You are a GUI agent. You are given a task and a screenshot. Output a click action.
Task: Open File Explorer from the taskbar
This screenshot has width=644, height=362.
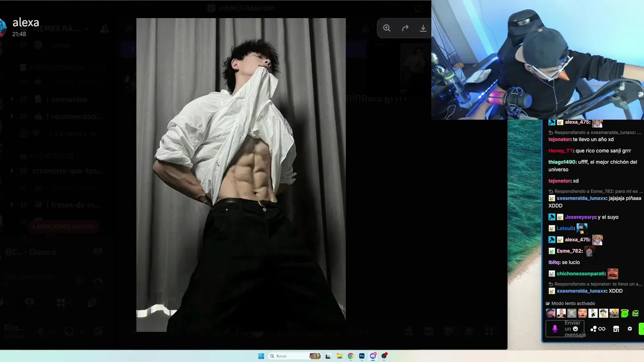tap(340, 356)
